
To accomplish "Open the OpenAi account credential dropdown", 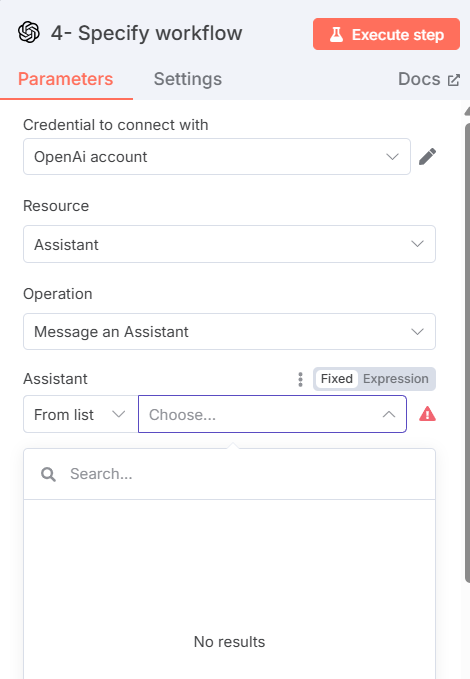I will point(217,157).
